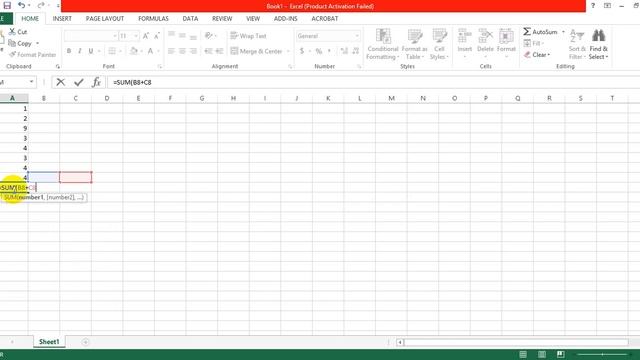Viewport: 640px width, 360px height.
Task: Click the Redo arrow icon
Action: 41,5
